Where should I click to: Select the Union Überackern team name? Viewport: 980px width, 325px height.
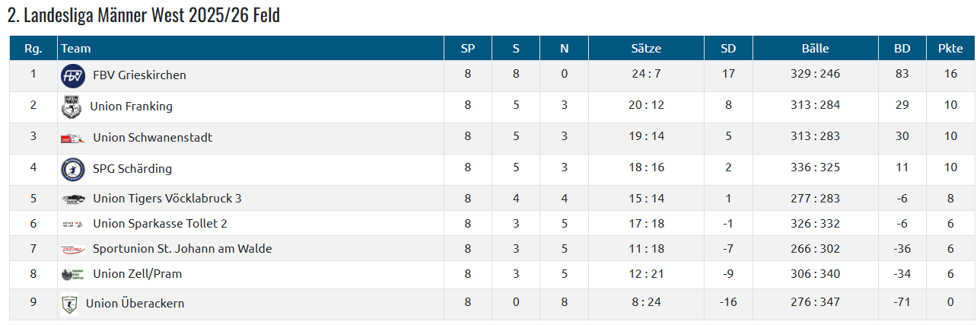pyautogui.click(x=135, y=304)
